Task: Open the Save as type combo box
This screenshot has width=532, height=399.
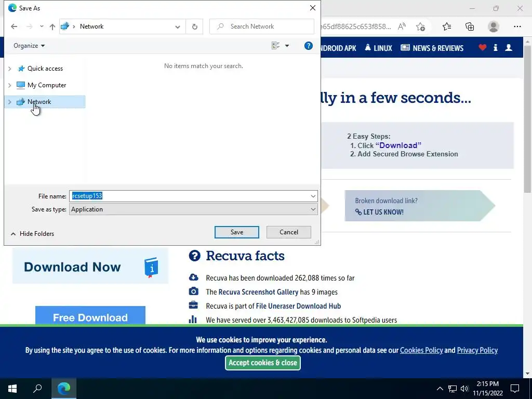Action: [193, 209]
